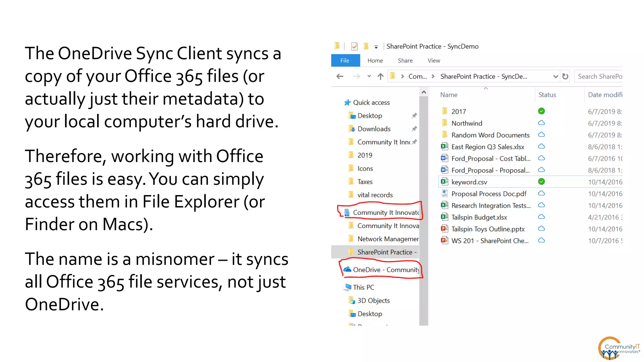
Task: Open the Share ribbon tab
Action: pos(405,60)
